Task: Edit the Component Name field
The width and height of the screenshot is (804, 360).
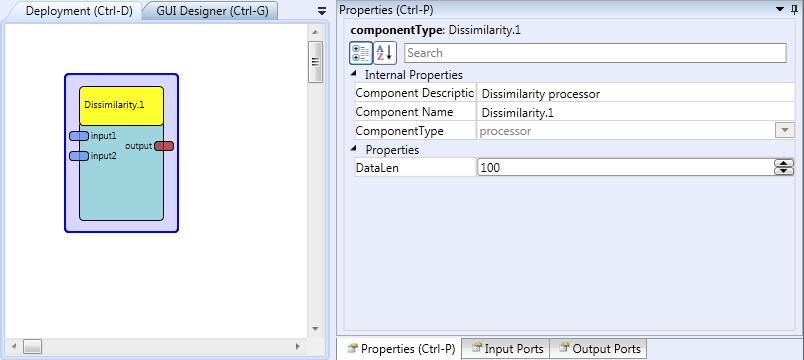Action: (x=636, y=113)
